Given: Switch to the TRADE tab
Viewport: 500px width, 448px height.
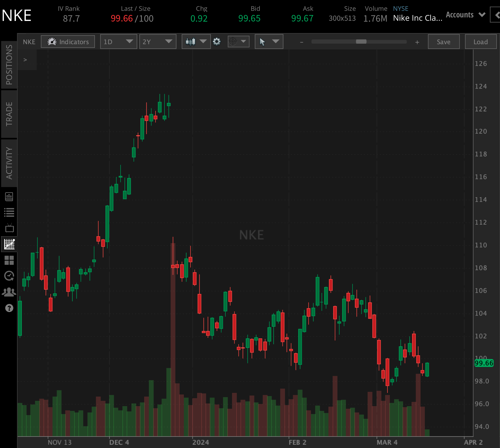Looking at the screenshot, I should click(x=9, y=114).
